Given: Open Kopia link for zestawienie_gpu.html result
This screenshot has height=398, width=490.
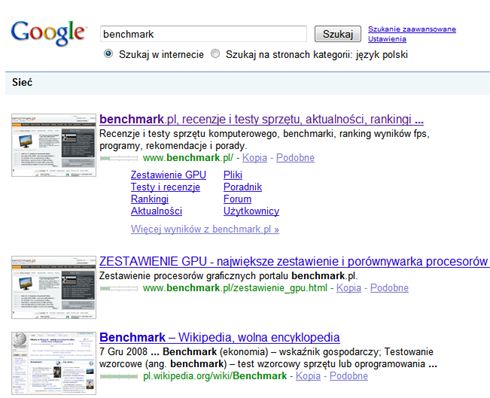Looking at the screenshot, I should click(349, 288).
